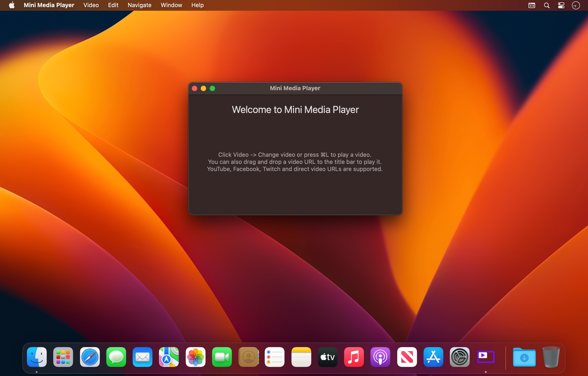588x376 pixels.
Task: Open Podcasts from the Dock
Action: pyautogui.click(x=380, y=357)
